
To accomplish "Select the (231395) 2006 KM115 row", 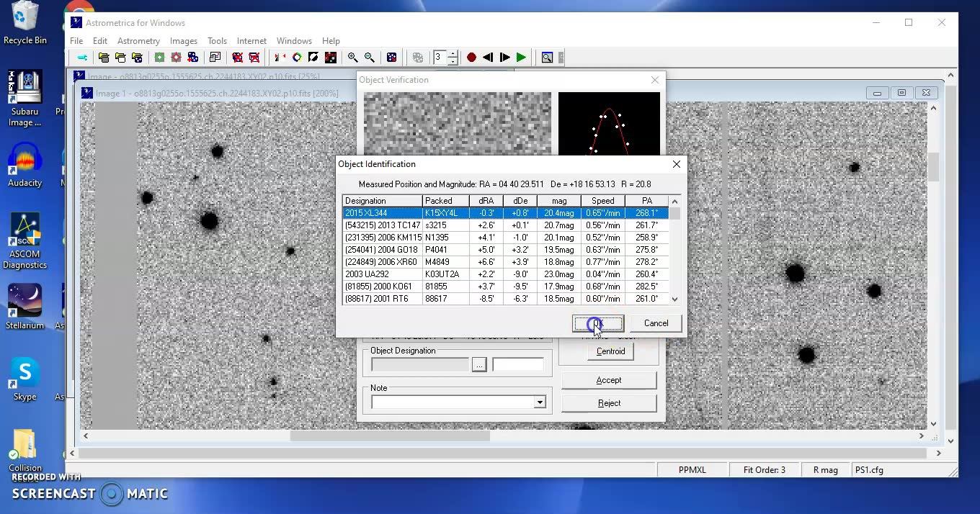I will click(x=506, y=238).
